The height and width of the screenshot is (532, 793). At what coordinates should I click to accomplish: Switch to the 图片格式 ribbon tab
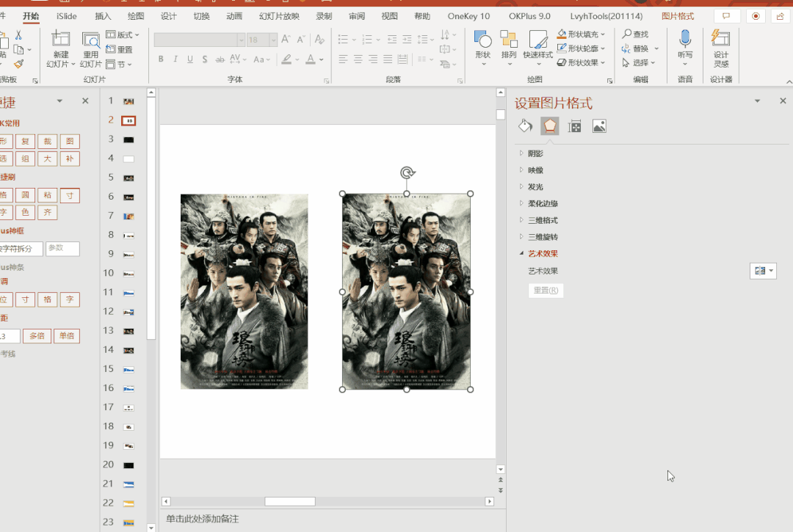pos(678,16)
